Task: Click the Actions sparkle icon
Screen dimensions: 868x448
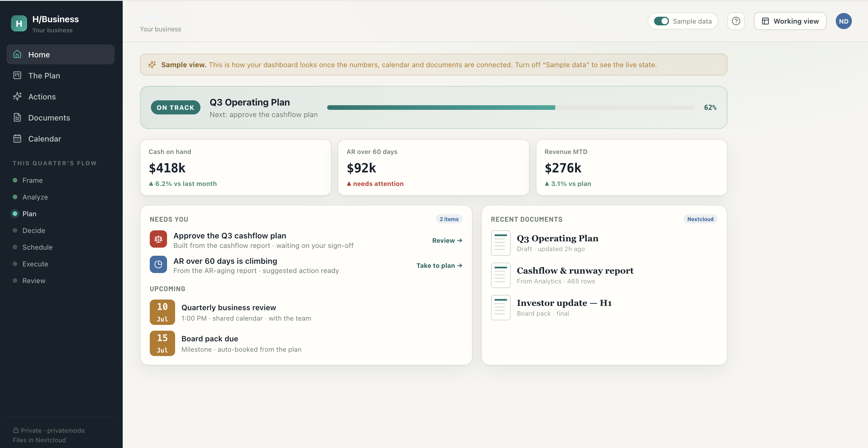Action: pyautogui.click(x=17, y=97)
